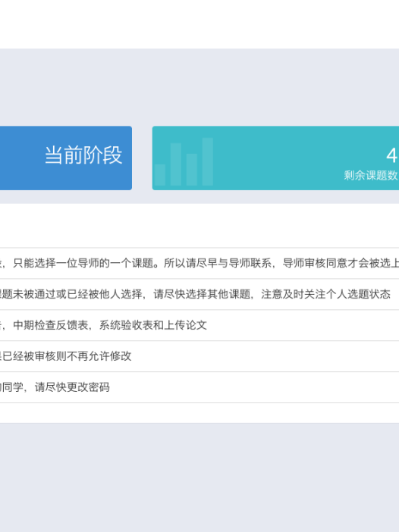This screenshot has width=399, height=532.
Task: Click notice row mentioning 请尽快更改密码
Action: [x=199, y=387]
